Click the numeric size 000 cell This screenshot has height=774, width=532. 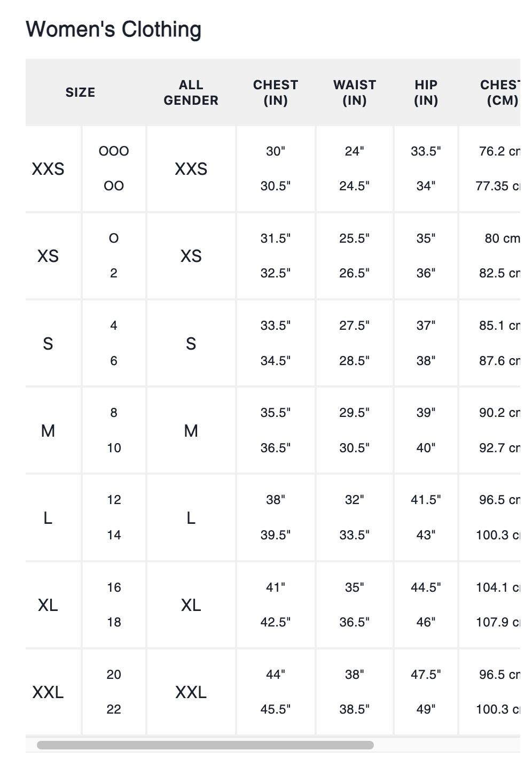coord(114,151)
